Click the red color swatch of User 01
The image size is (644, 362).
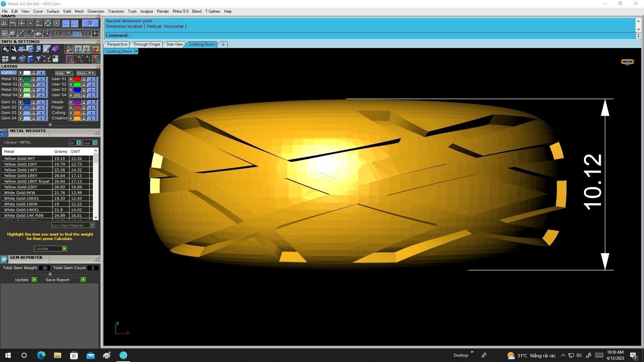pos(77,79)
